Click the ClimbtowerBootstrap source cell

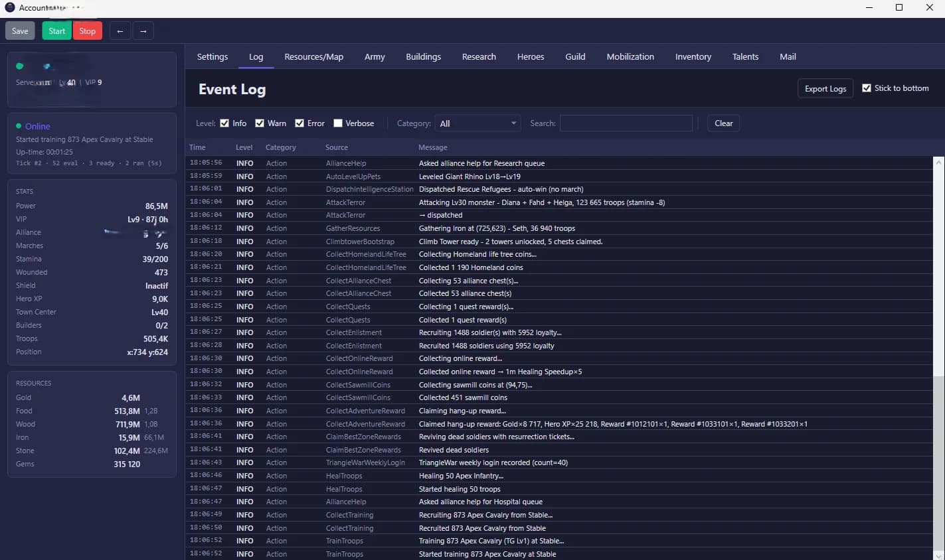click(x=360, y=242)
